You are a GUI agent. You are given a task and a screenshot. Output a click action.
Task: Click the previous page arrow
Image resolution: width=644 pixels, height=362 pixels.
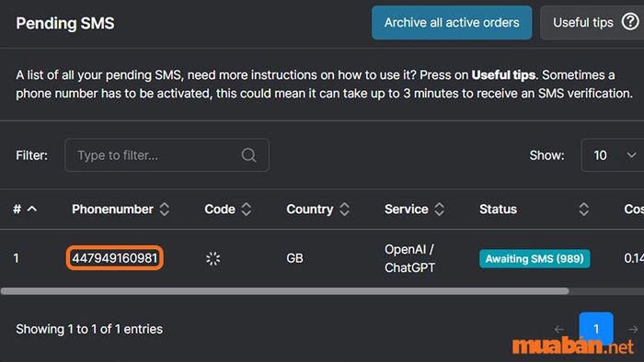(x=558, y=329)
